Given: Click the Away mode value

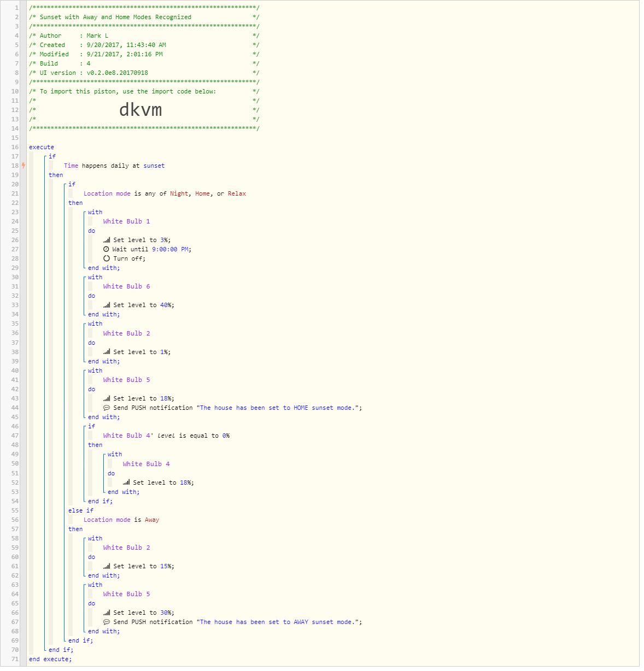Looking at the screenshot, I should point(152,520).
